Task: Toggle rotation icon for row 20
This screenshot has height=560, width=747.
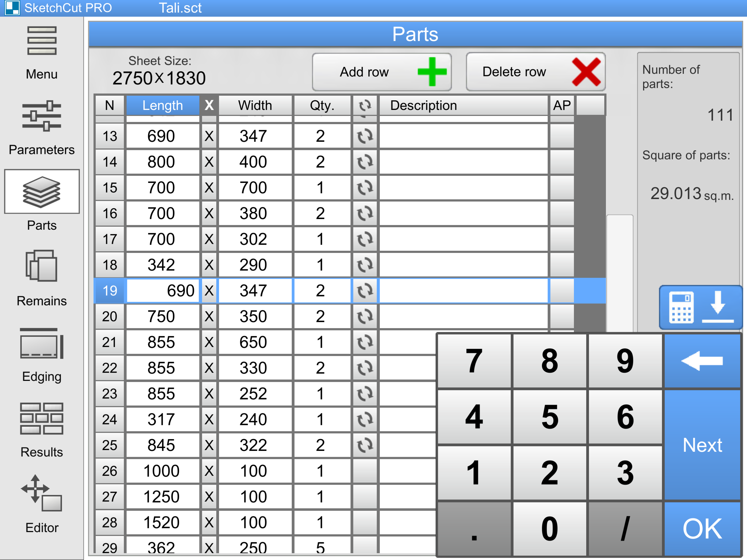Action: pos(365,316)
